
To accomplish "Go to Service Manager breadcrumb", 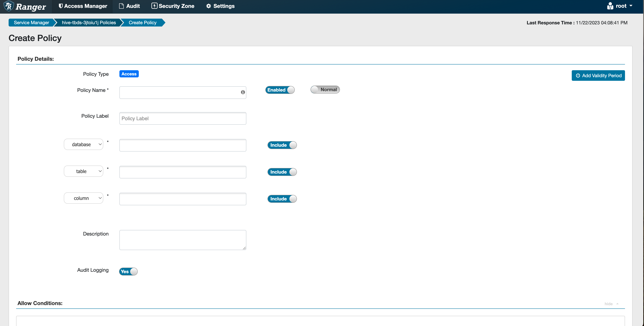I will coord(32,23).
